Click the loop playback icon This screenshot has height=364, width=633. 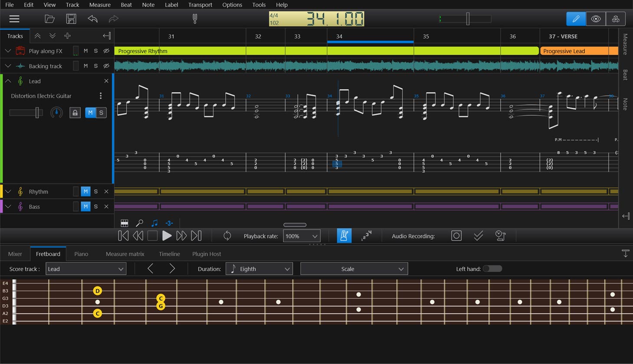[227, 235]
